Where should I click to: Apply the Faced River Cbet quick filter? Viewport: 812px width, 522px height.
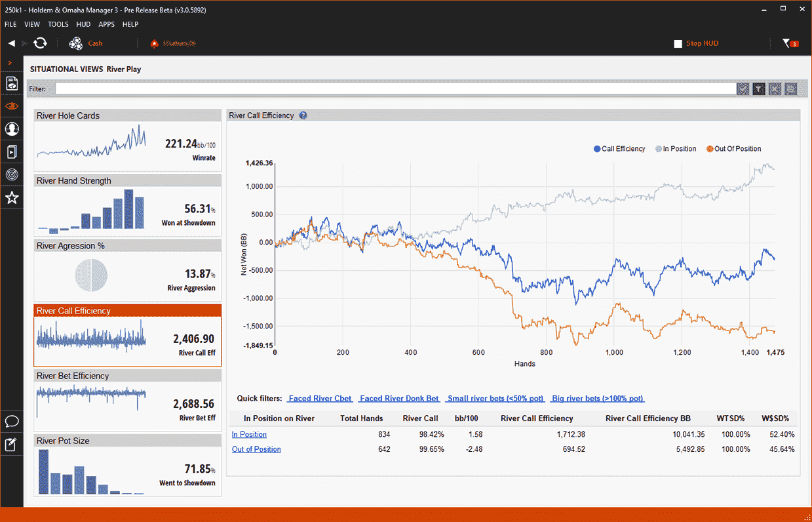(x=320, y=399)
